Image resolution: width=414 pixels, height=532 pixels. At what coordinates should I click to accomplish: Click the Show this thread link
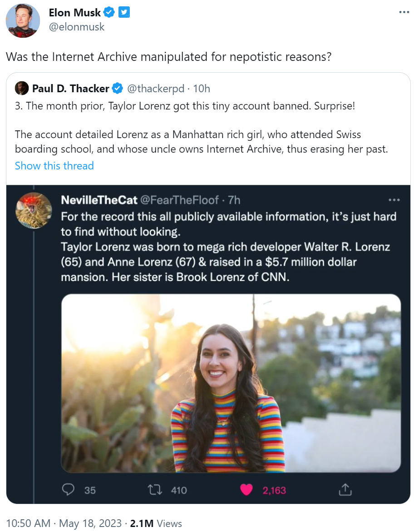point(54,166)
